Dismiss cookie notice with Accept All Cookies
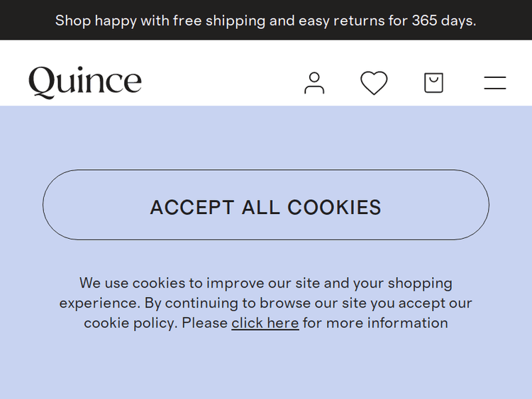Viewport: 532px width, 399px height. pos(265,206)
